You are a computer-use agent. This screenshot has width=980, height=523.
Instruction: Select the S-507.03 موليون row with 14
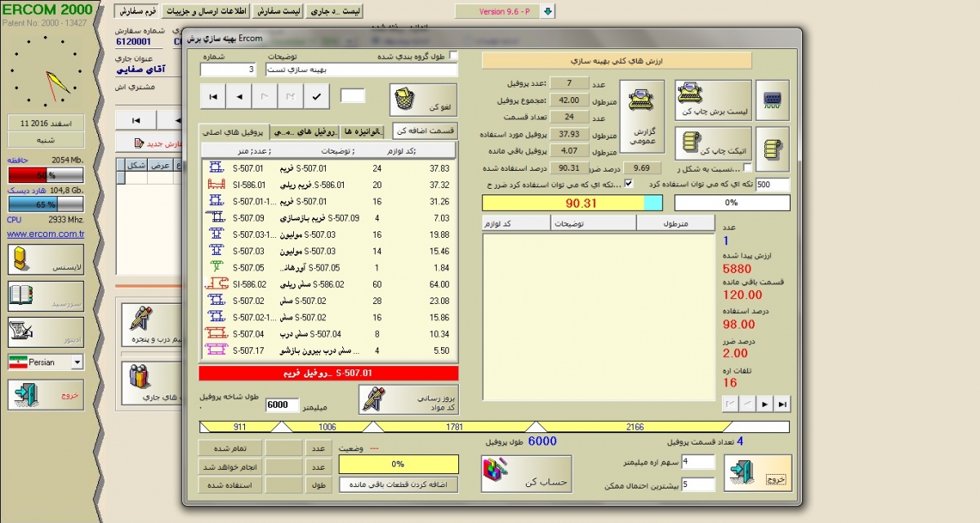330,251
